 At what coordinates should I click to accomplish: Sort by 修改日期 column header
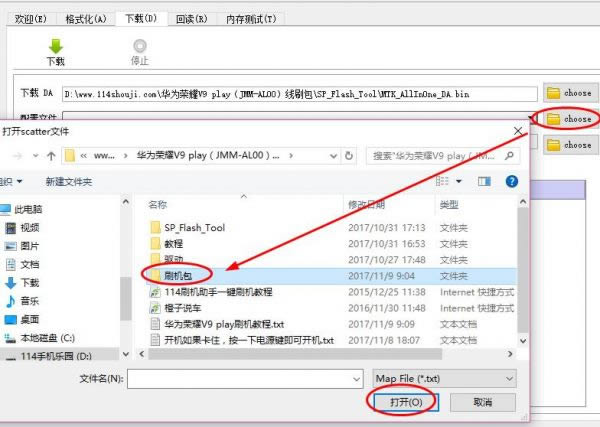(366, 205)
